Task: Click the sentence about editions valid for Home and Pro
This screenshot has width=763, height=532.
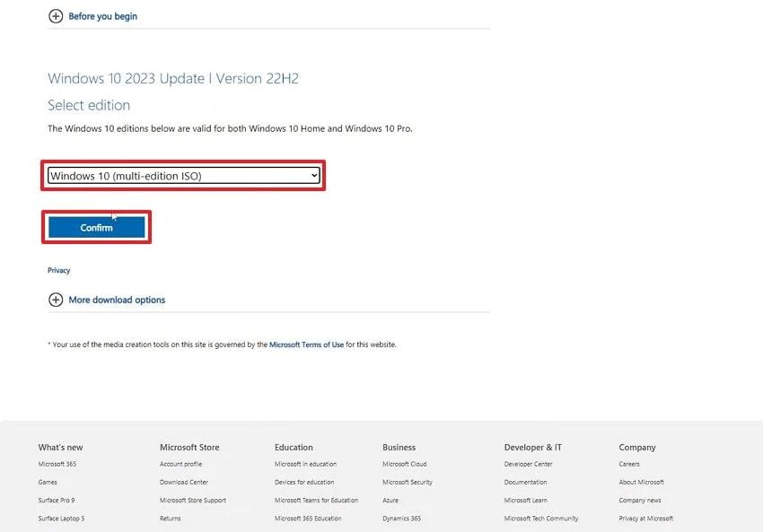Action: pyautogui.click(x=230, y=128)
